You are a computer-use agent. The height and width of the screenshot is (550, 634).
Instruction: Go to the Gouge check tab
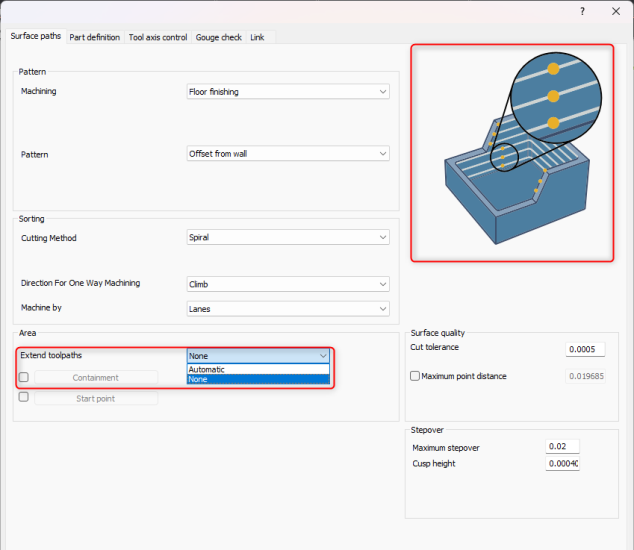[218, 37]
